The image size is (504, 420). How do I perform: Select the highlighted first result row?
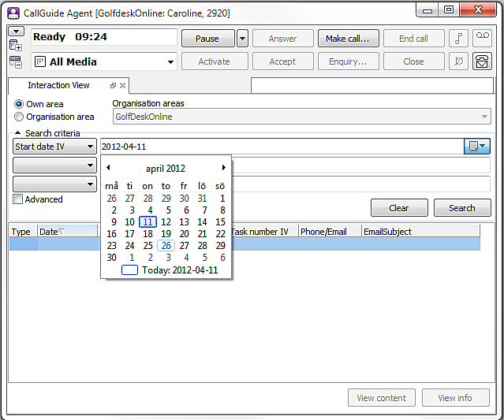pos(245,244)
